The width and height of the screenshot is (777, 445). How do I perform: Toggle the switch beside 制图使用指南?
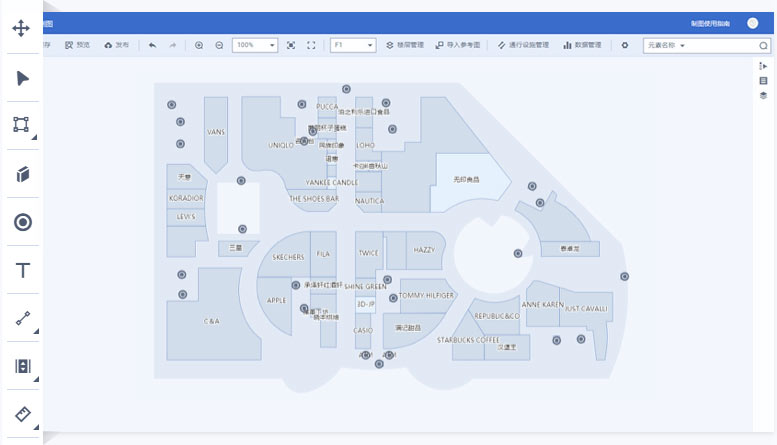coord(752,23)
